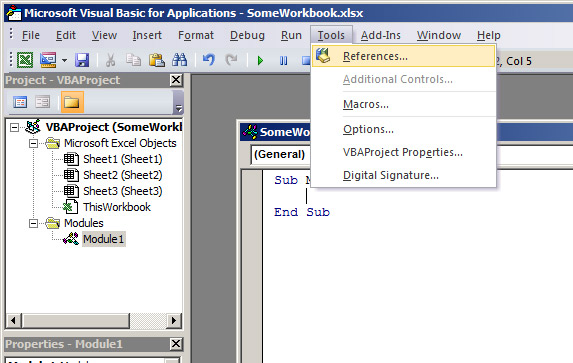Screen dimensions: 573x363
Task: Click the Cut scissors icon
Action: [110, 60]
